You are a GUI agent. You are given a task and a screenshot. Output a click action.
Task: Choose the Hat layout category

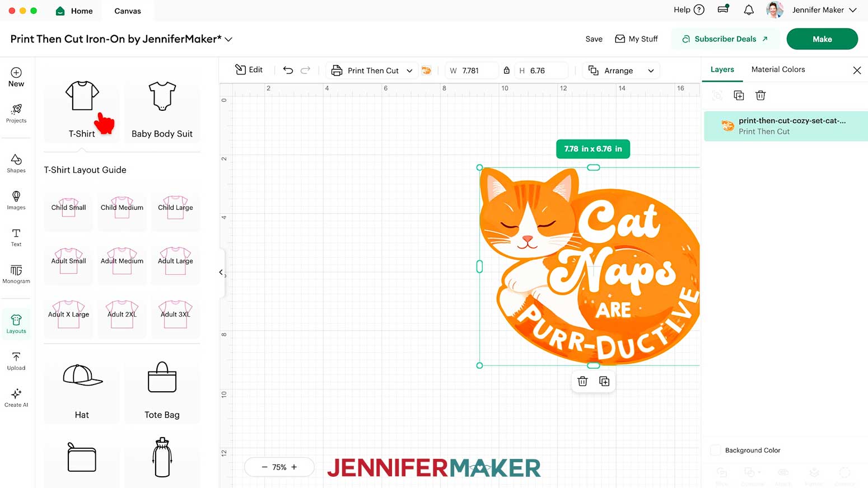(x=82, y=390)
